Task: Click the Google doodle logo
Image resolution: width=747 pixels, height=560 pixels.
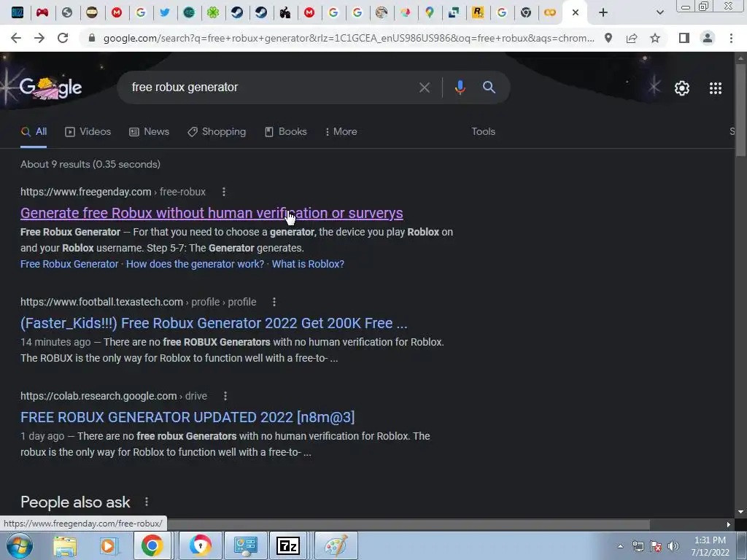Action: click(50, 88)
